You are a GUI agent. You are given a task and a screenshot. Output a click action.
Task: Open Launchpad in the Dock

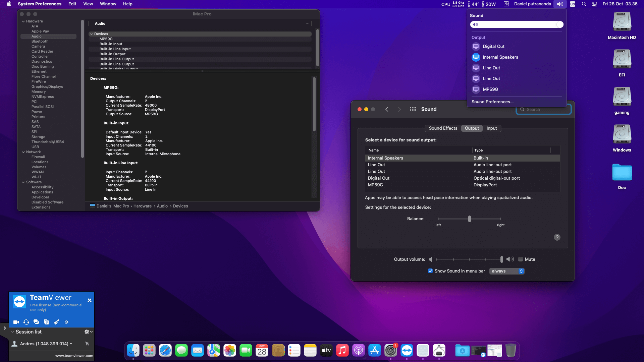pos(149,351)
